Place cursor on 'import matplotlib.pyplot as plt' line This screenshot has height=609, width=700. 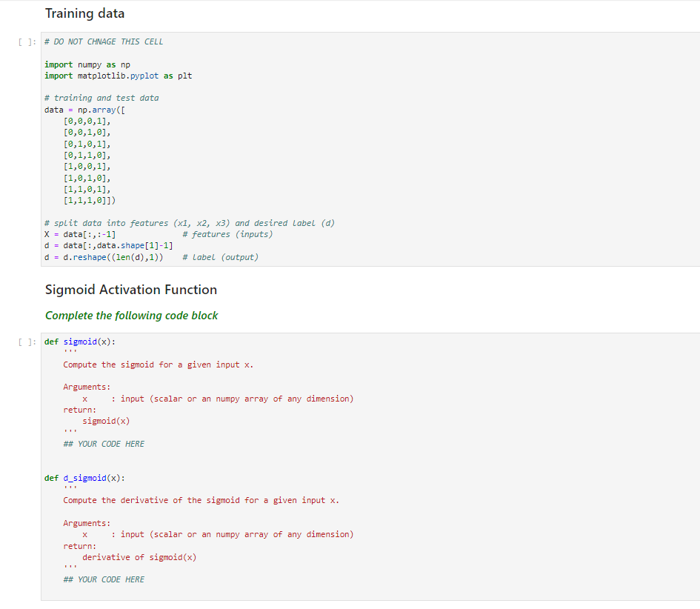coord(116,75)
